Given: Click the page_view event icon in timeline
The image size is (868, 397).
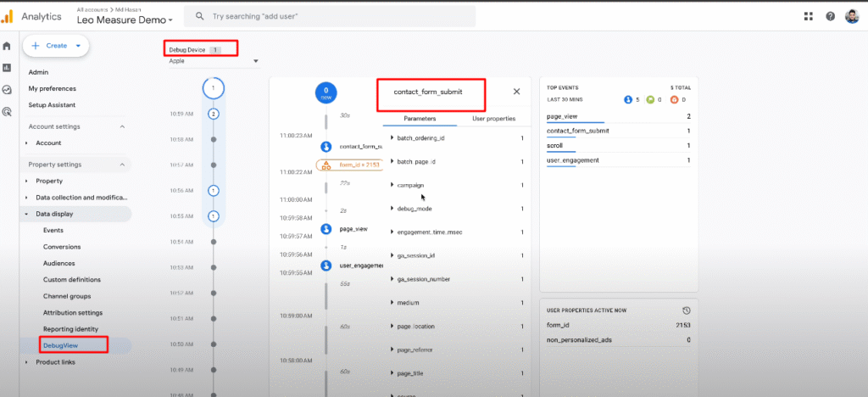Looking at the screenshot, I should click(326, 229).
